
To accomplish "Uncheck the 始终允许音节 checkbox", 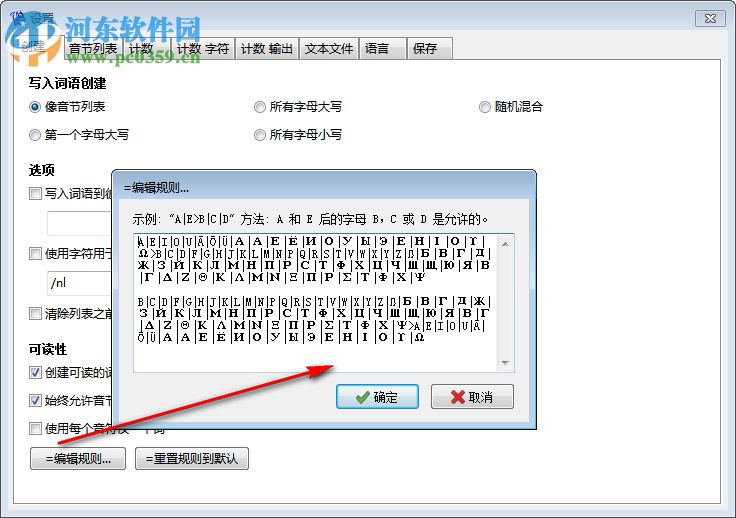I will tap(35, 400).
